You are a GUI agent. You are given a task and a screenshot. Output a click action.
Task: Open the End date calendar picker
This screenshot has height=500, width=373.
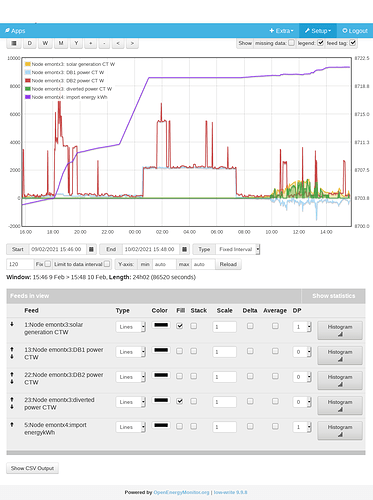click(184, 249)
